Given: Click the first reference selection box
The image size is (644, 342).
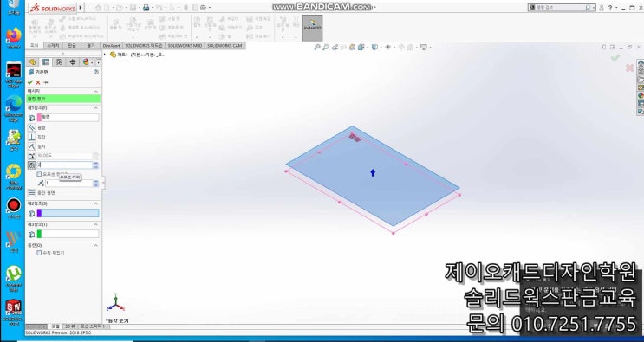Looking at the screenshot, I should pos(68,117).
